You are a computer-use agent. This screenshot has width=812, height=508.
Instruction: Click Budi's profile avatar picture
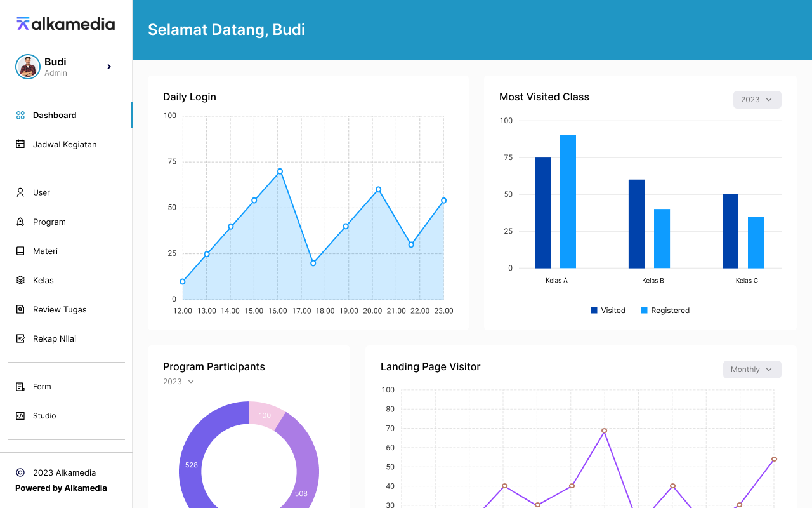click(27, 66)
